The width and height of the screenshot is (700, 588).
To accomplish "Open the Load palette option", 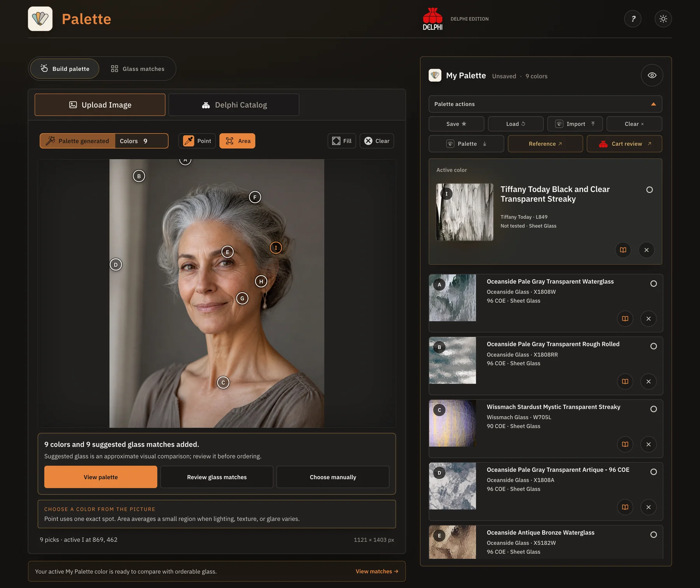I will 516,124.
